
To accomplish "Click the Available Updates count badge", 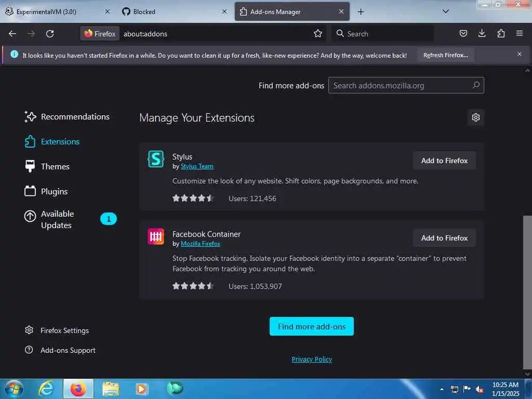I will [x=109, y=219].
